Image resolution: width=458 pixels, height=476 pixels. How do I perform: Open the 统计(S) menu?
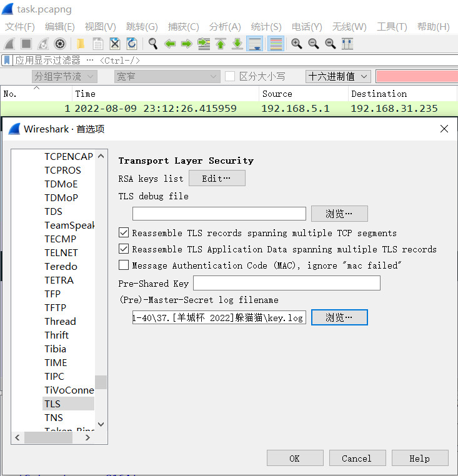(266, 27)
